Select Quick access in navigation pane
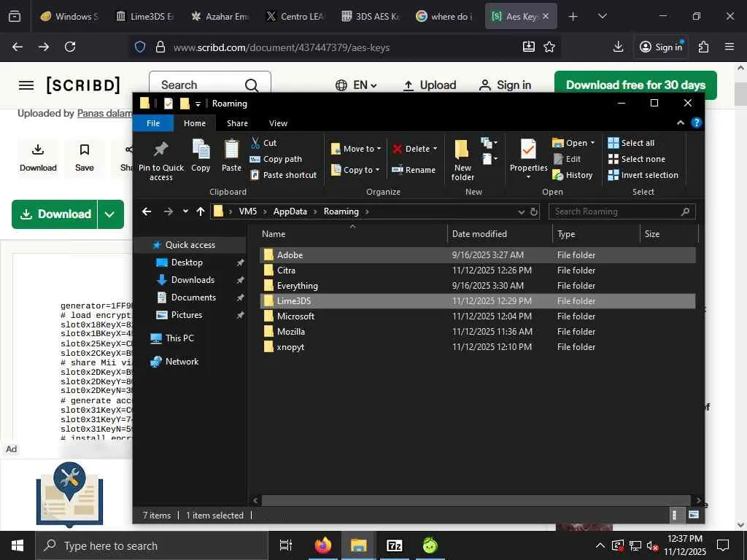Image resolution: width=747 pixels, height=560 pixels. pyautogui.click(x=190, y=245)
